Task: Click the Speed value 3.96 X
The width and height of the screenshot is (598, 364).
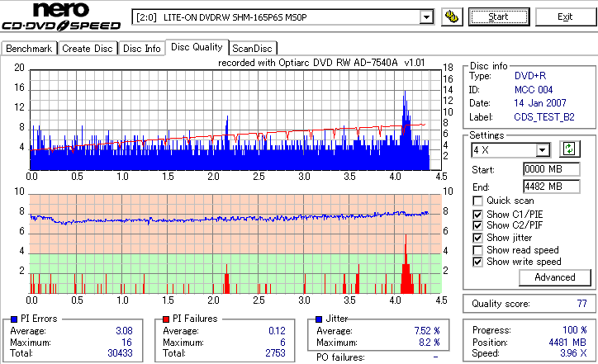Action: [x=573, y=353]
